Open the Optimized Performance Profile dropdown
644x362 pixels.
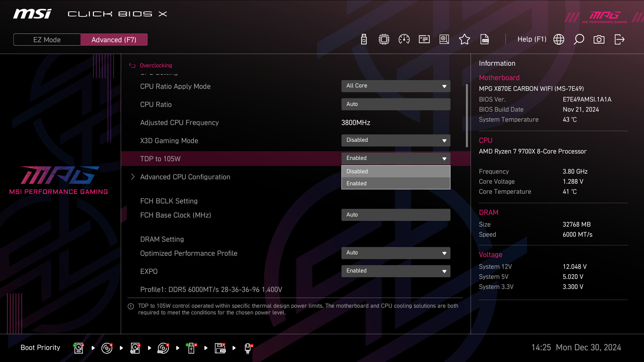coord(396,253)
